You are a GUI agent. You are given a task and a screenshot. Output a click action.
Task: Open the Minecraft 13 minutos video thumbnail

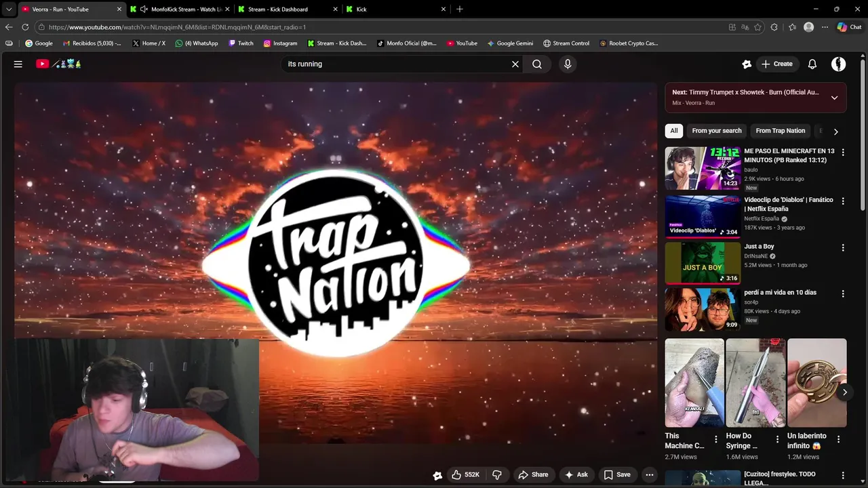703,168
